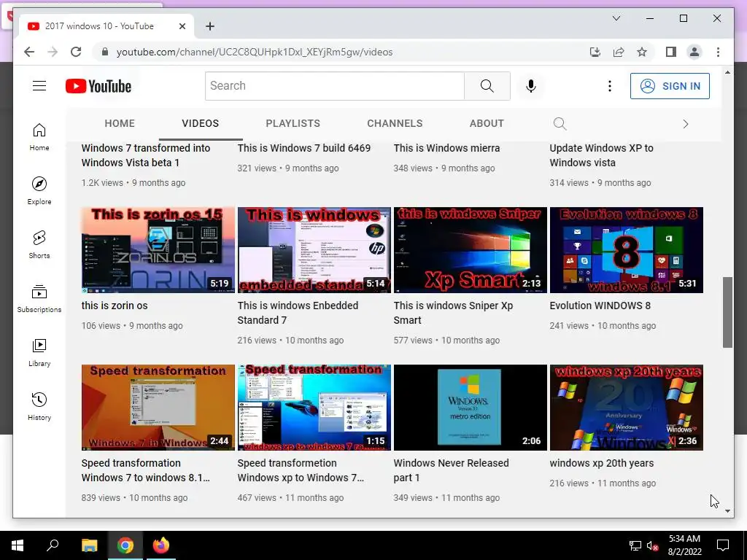Open the Windows Start menu
The width and height of the screenshot is (747, 560).
[x=18, y=545]
